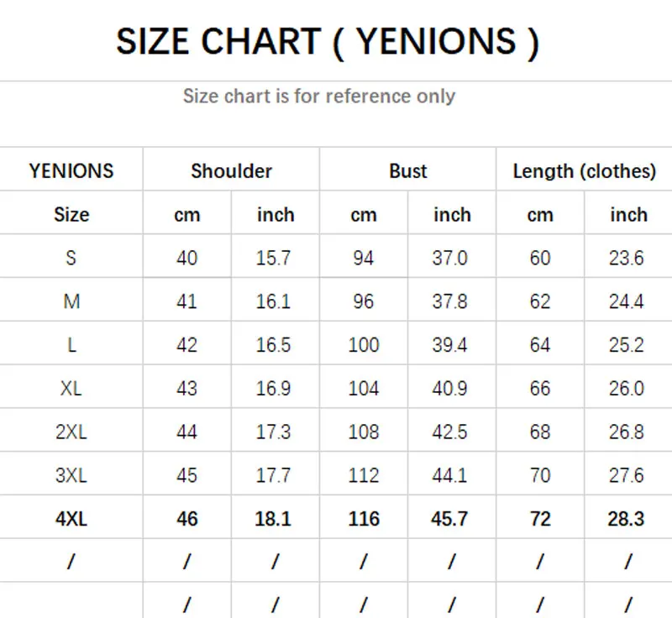Screen dimensions: 672x618
Task: Select the Shoulder column header
Action: point(232,171)
